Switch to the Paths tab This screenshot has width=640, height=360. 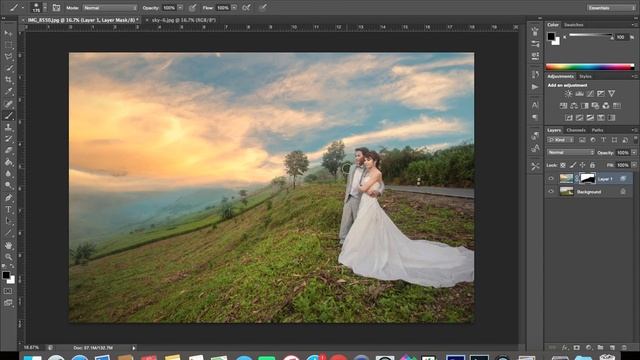pyautogui.click(x=597, y=130)
